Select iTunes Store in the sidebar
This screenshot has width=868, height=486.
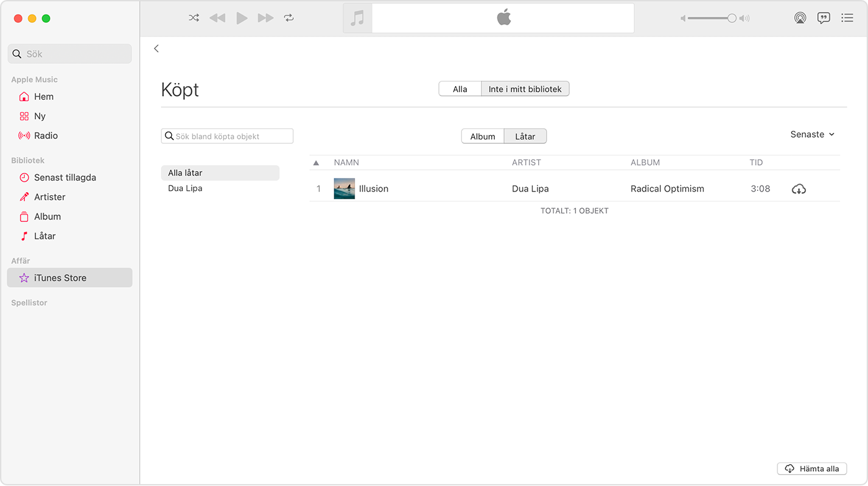tap(69, 278)
